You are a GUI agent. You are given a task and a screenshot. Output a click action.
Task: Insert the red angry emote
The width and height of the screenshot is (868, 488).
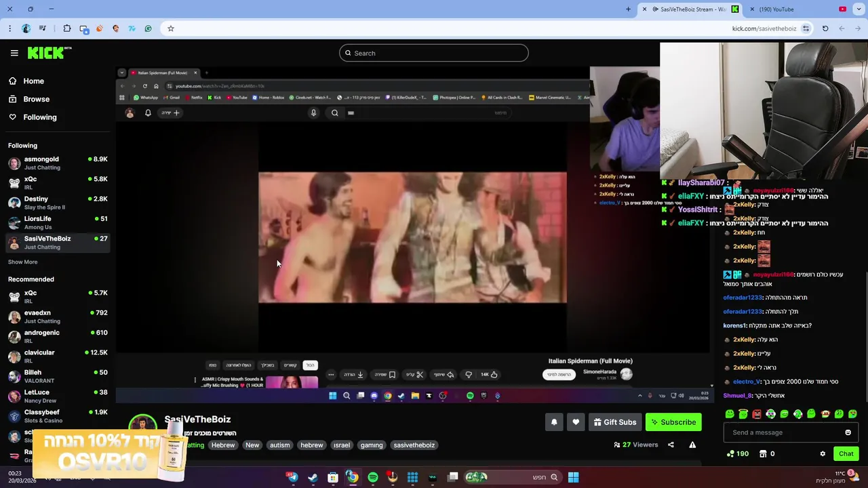click(x=757, y=413)
